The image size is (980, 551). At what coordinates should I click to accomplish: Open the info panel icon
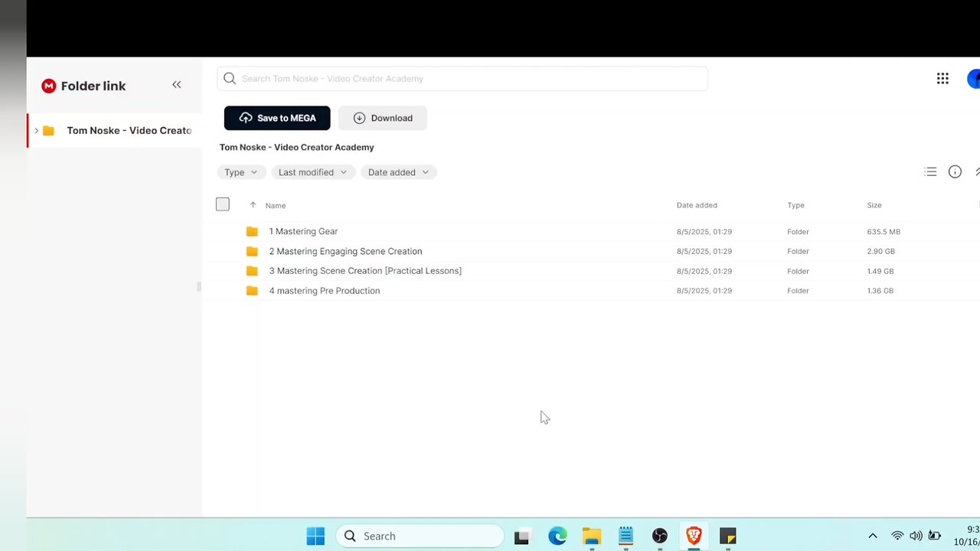955,172
